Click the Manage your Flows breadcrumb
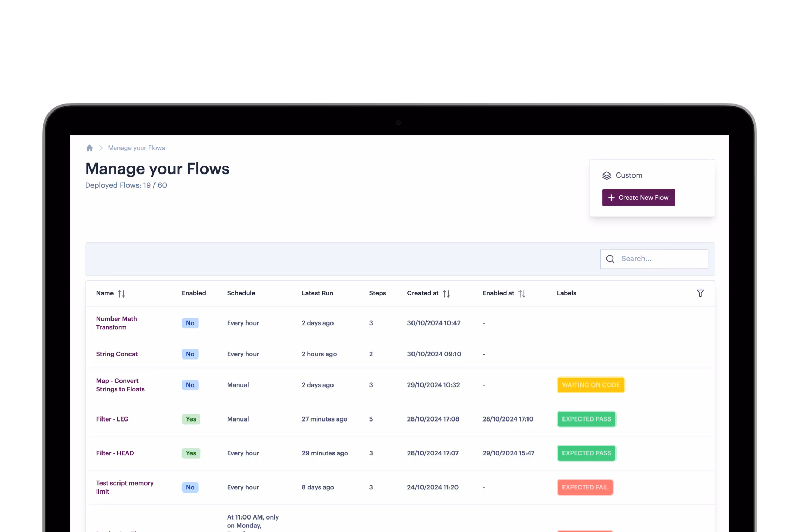 (x=136, y=148)
